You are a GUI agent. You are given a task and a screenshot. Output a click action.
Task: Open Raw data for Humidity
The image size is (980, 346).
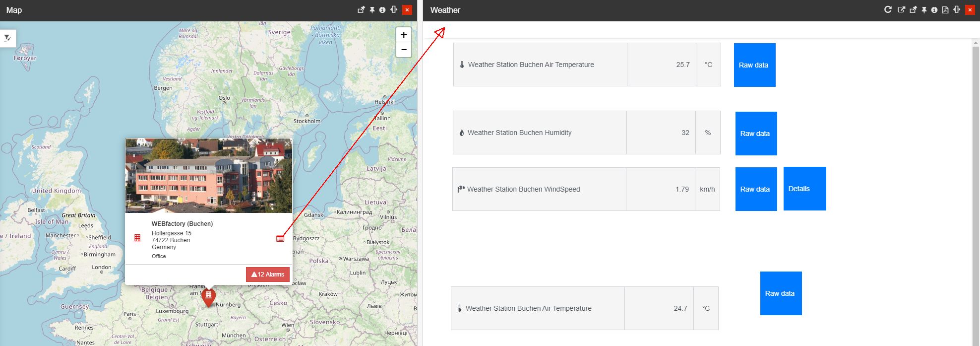tap(756, 134)
